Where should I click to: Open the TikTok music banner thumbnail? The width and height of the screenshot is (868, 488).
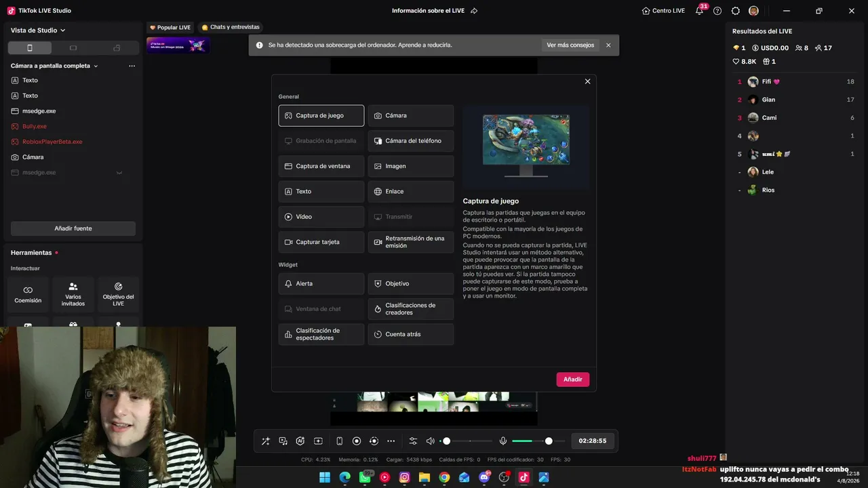coord(178,45)
